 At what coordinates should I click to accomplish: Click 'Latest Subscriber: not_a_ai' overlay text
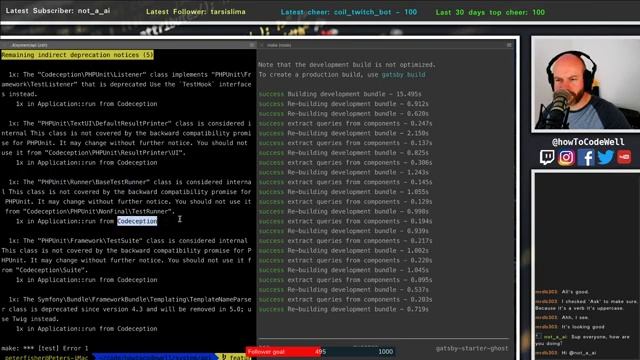[58, 11]
